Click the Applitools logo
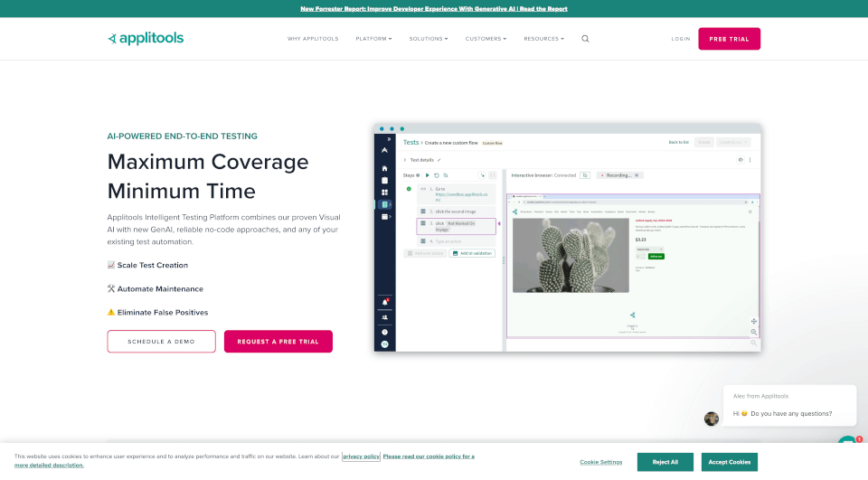868x480 pixels. [146, 38]
